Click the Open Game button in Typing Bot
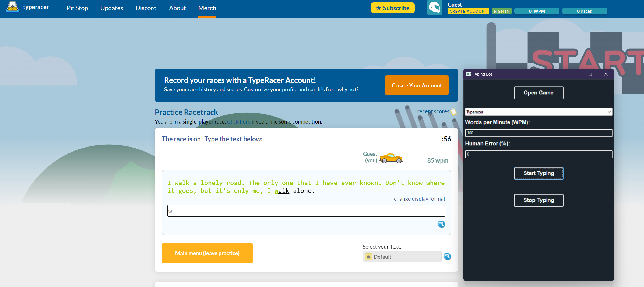Viewport: 644px width, 287px height. click(539, 93)
